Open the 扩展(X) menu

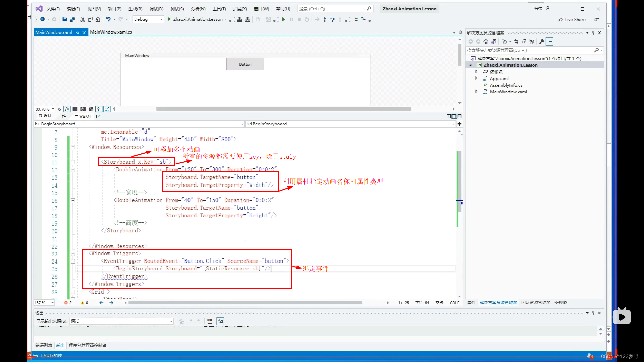(240, 9)
